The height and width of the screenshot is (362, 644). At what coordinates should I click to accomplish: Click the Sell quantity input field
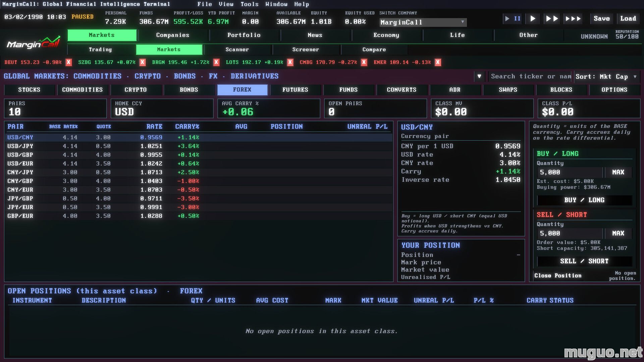point(570,233)
